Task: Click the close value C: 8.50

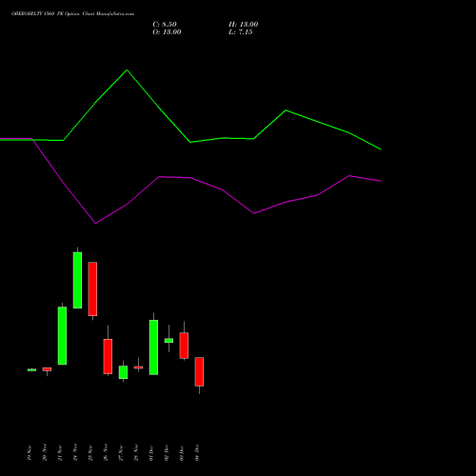Action: pyautogui.click(x=165, y=25)
